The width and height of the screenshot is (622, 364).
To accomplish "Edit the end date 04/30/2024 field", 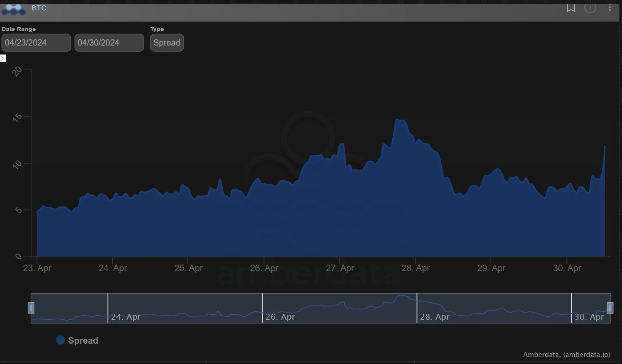I will click(109, 43).
